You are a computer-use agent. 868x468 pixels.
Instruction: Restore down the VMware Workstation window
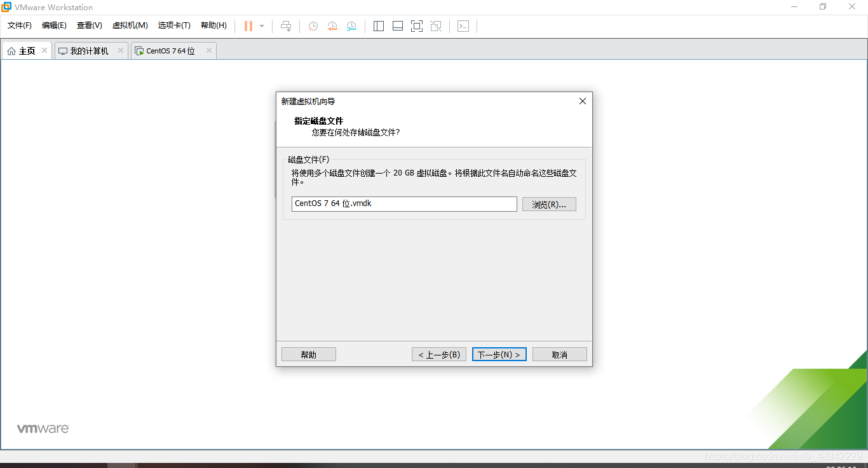point(823,6)
